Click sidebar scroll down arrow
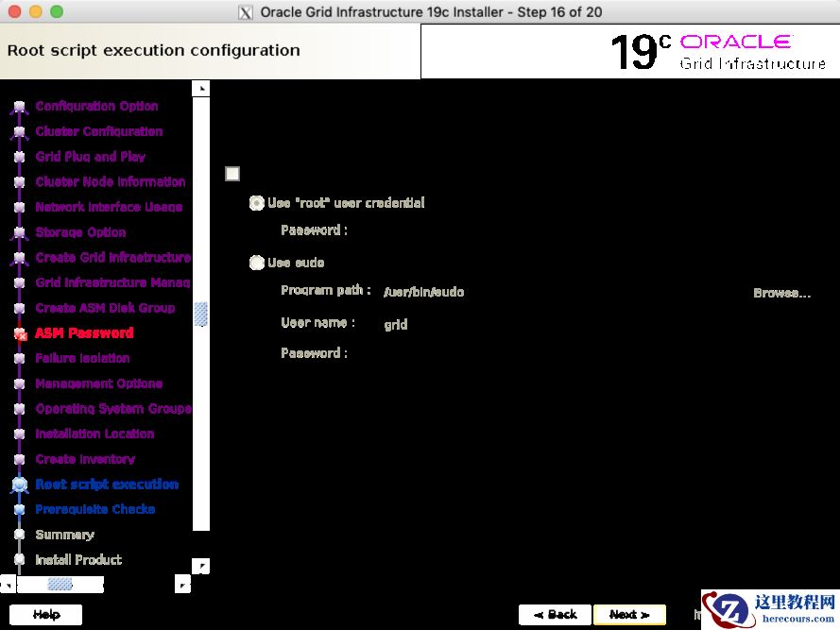This screenshot has width=840, height=630. [x=201, y=566]
